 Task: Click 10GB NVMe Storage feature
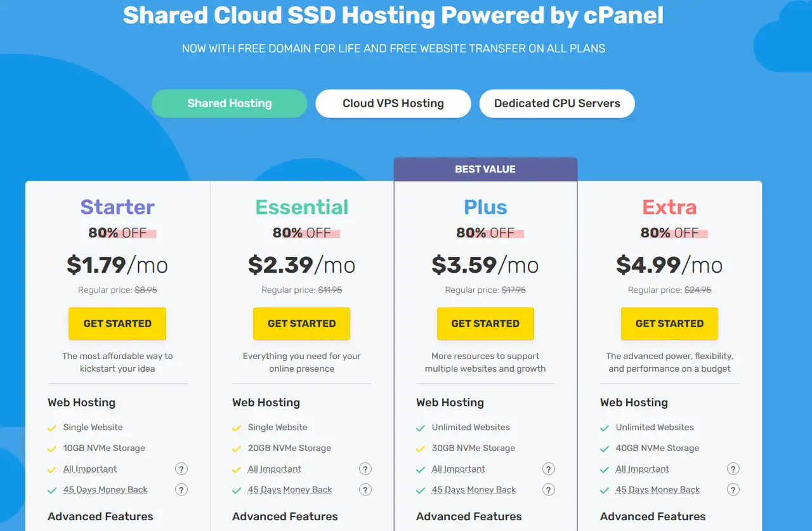[104, 448]
